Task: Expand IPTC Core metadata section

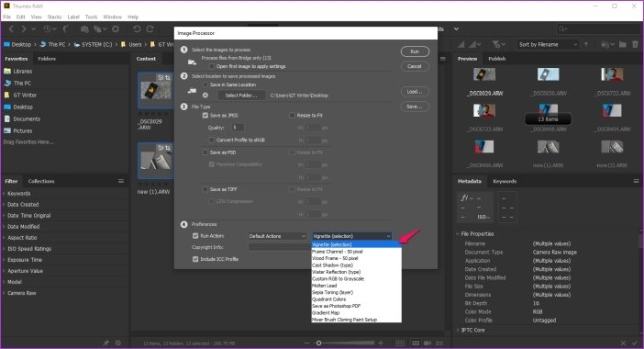Action: pos(458,330)
